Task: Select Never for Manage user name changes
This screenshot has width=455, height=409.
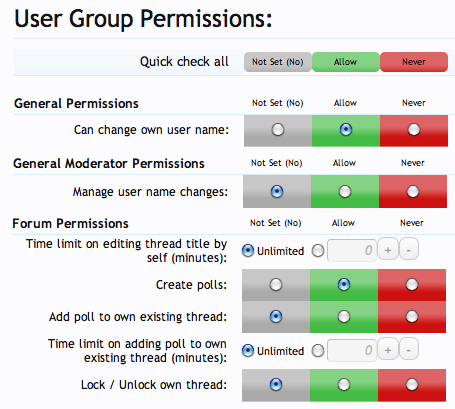Action: [413, 191]
